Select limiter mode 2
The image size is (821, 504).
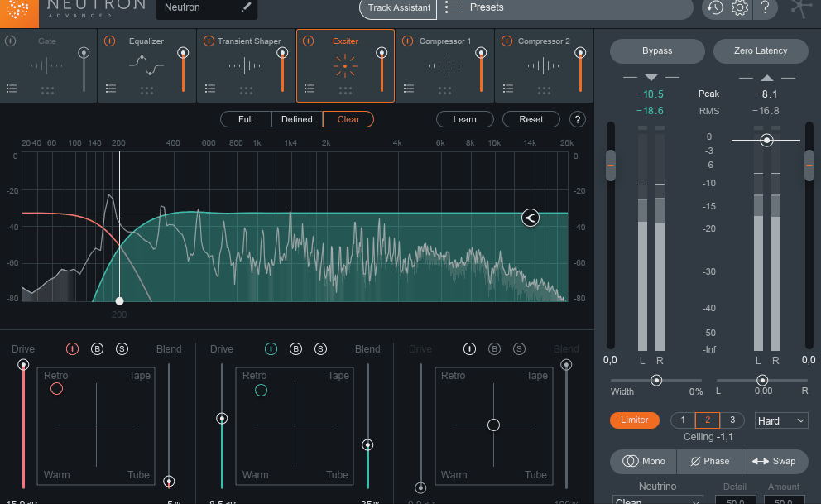[x=708, y=420]
